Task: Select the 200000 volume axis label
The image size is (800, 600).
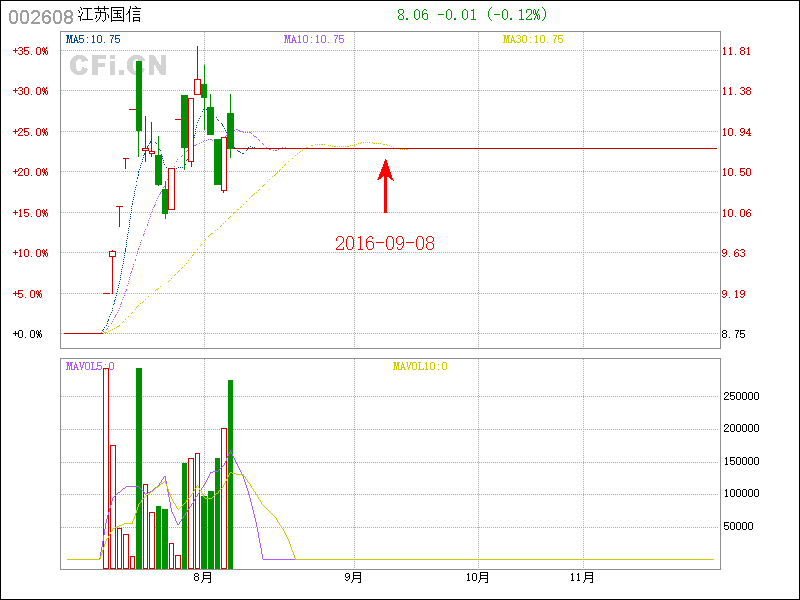Action: point(741,429)
